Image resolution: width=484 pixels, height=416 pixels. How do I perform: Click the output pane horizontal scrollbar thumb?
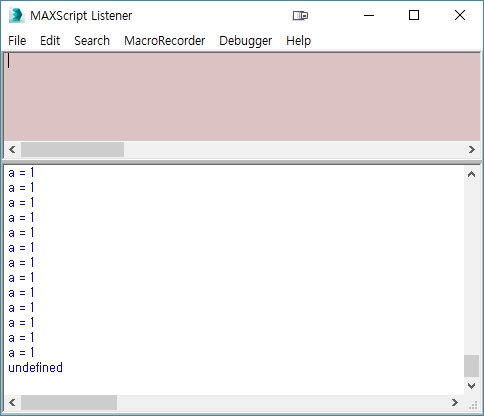coord(69,402)
